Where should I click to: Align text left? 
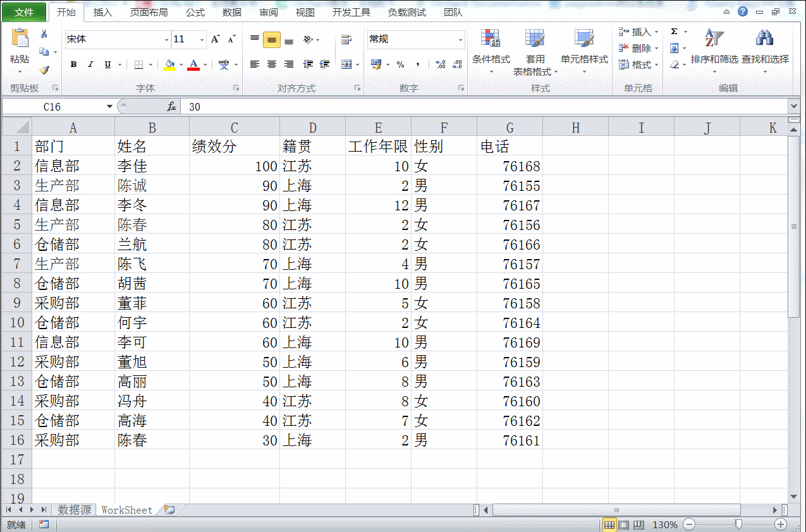click(255, 64)
